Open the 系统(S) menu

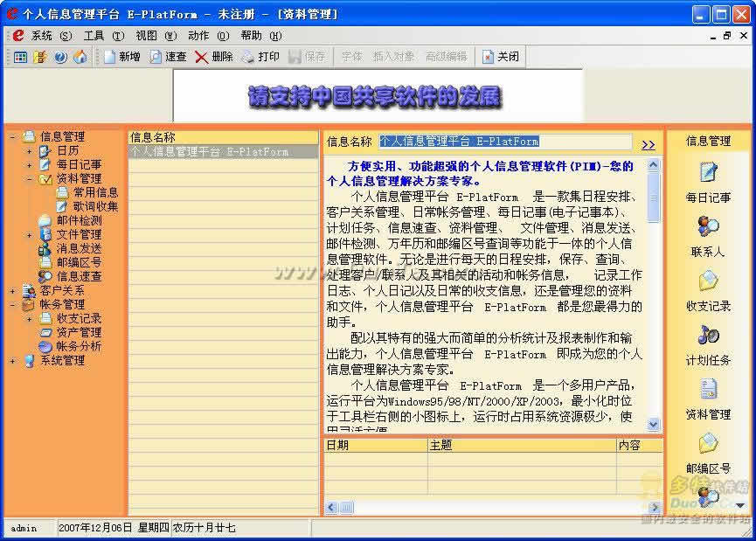tap(51, 36)
